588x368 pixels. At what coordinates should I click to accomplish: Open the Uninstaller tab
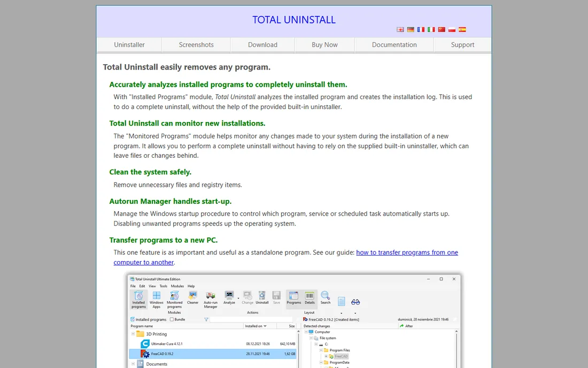(x=129, y=44)
